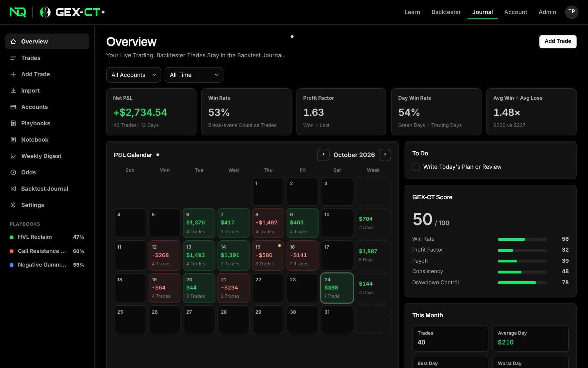588x368 pixels.
Task: Click the NQ logo icon
Action: click(x=18, y=12)
